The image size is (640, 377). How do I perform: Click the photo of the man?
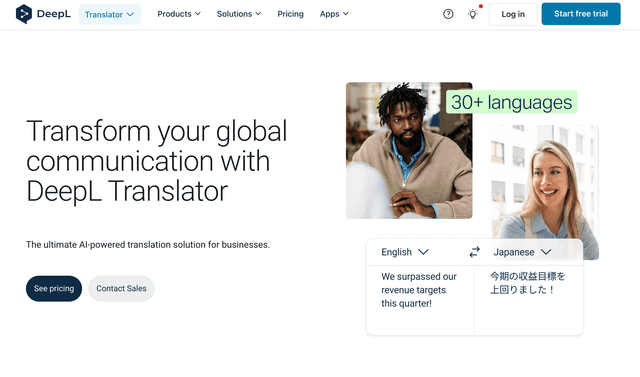pyautogui.click(x=409, y=151)
